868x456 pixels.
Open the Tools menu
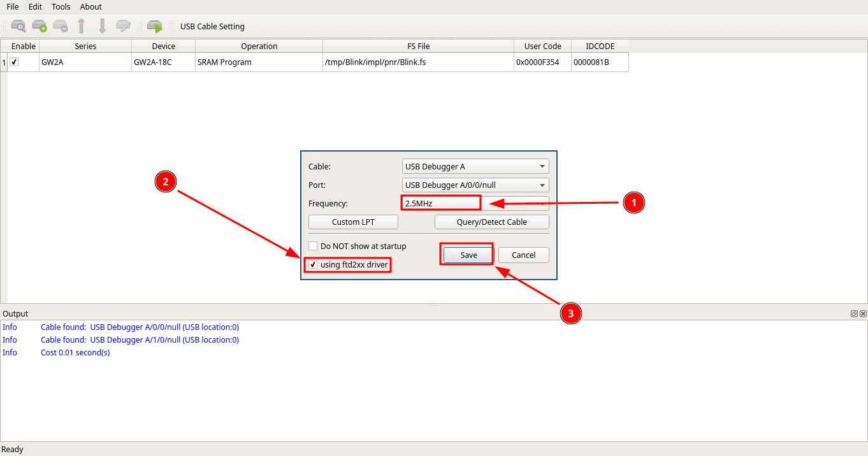point(61,6)
